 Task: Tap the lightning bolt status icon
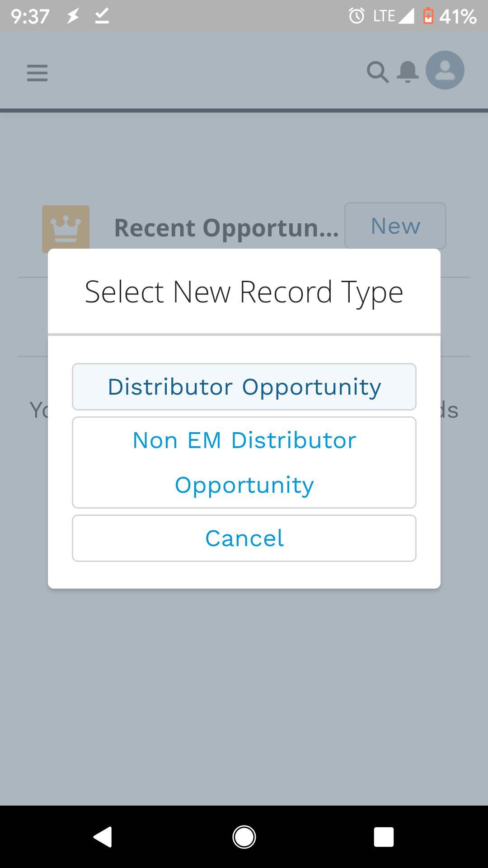(x=73, y=16)
